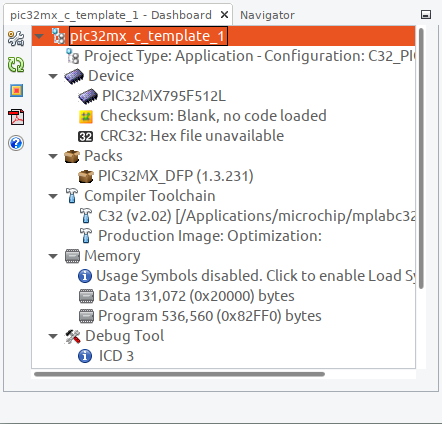
Task: Select Program 536,560 (0x82FF0) bytes row
Action: coord(210,316)
